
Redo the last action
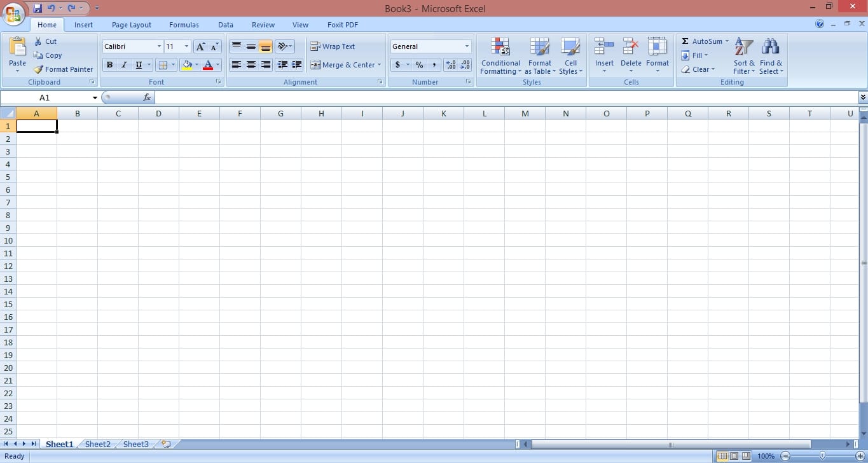click(71, 8)
